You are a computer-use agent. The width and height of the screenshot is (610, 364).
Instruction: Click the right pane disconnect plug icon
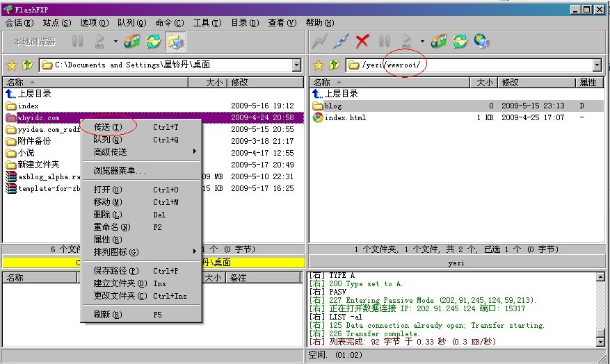click(341, 41)
